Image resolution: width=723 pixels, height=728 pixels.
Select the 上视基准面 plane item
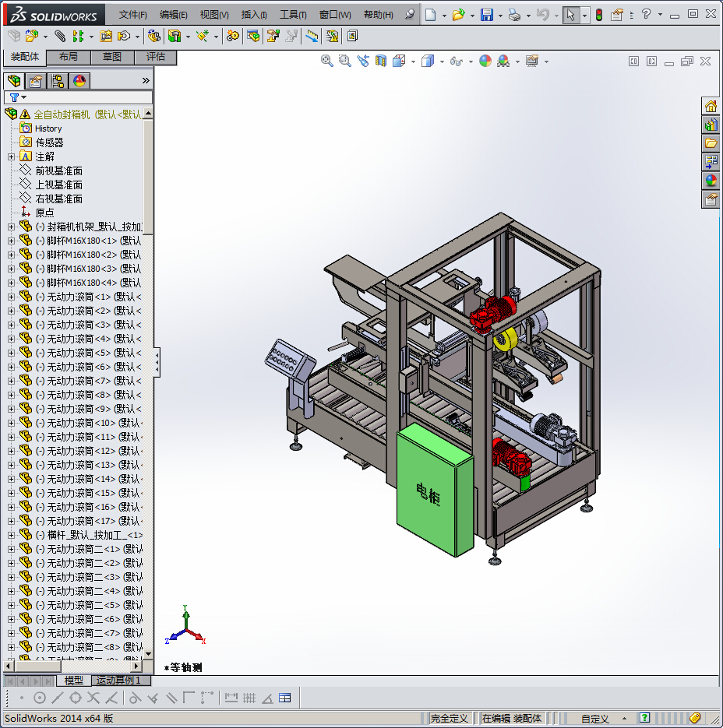[x=58, y=185]
